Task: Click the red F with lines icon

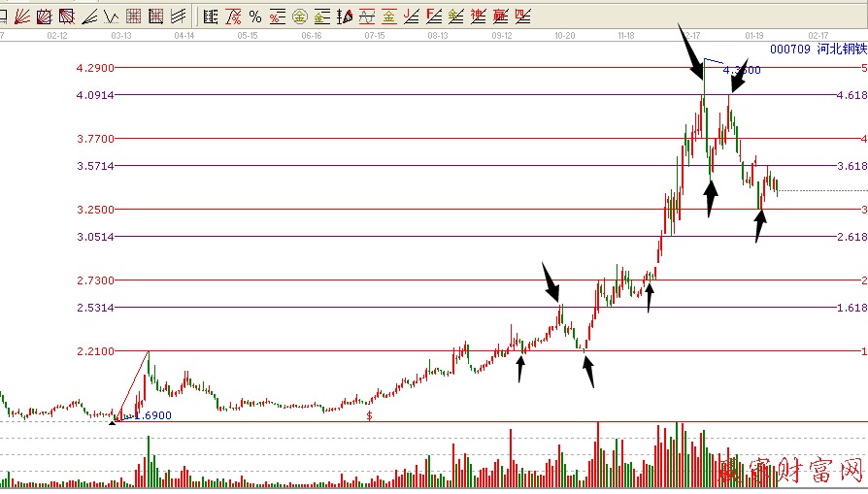Action: 433,16
